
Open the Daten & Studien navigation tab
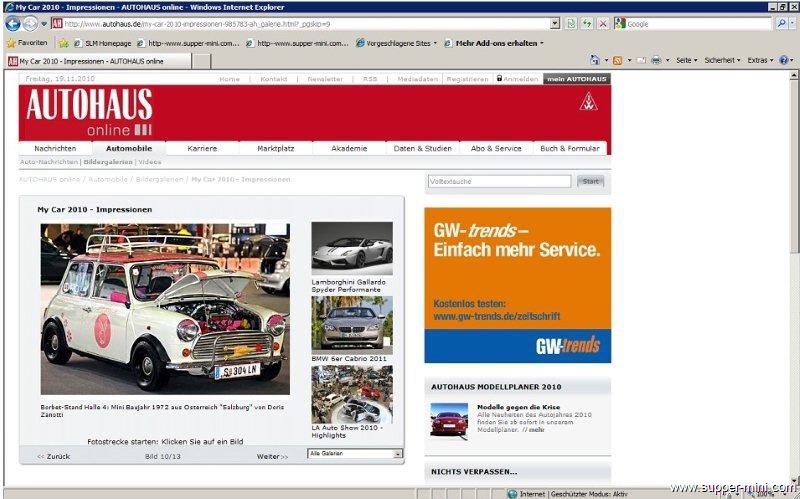pos(422,148)
